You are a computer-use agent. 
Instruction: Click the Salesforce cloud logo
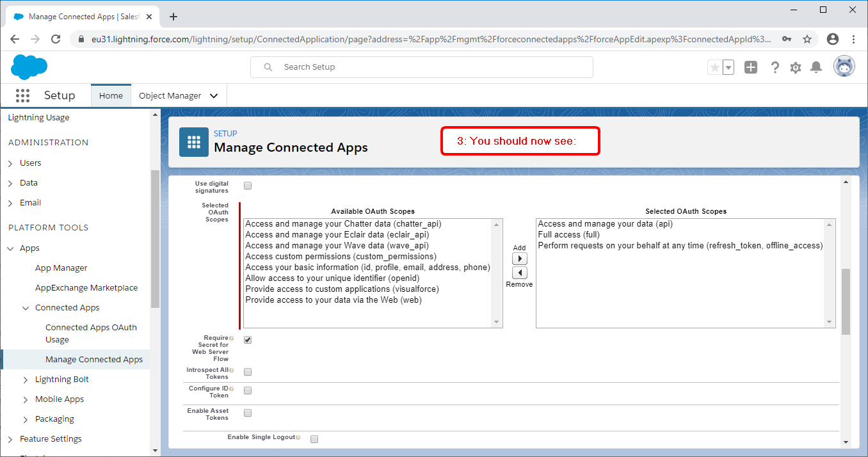[x=29, y=67]
